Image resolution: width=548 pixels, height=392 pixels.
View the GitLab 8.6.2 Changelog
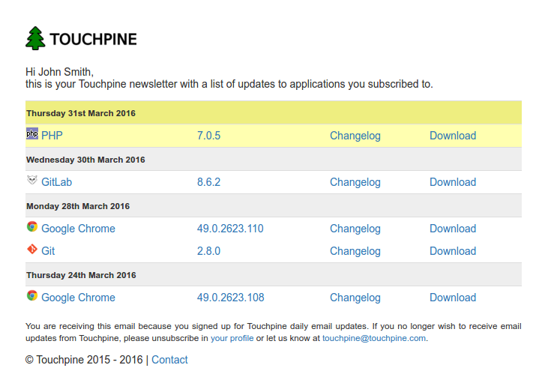tap(355, 182)
